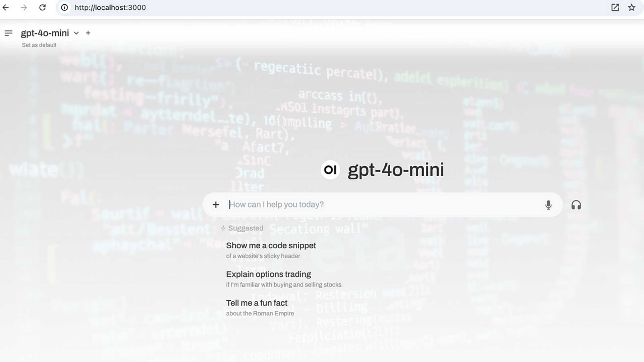Start a new chat with the plus icon
Viewport: 644px width, 362px height.
point(88,33)
